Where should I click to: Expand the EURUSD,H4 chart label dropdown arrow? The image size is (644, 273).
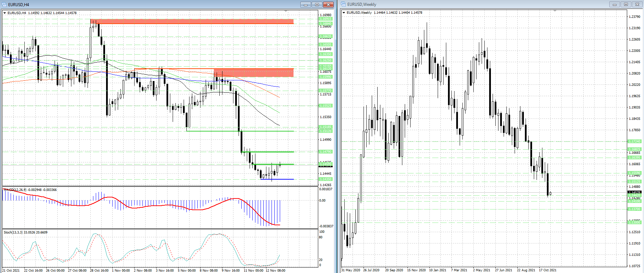click(x=5, y=13)
